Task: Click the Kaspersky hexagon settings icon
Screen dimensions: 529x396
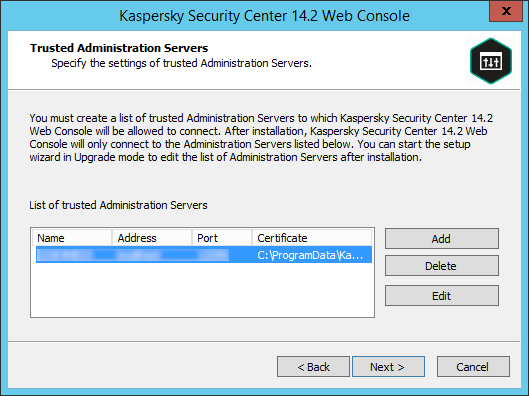Action: click(491, 61)
